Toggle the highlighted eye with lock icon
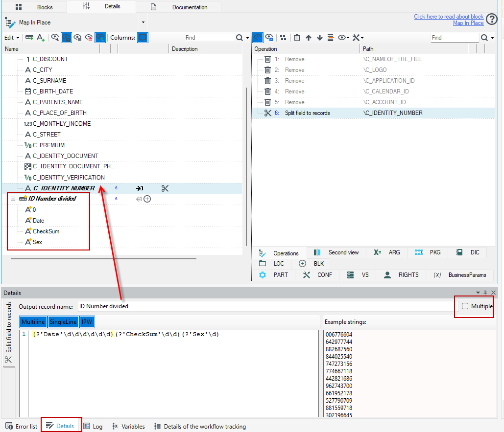504x432 pixels. (x=66, y=38)
